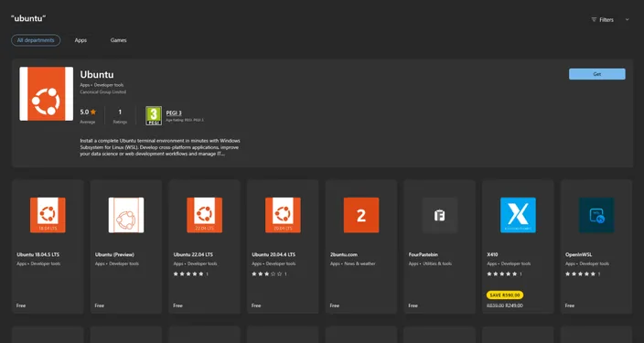644x343 pixels.
Task: Open the OpenInWSL app icon
Action: [596, 215]
